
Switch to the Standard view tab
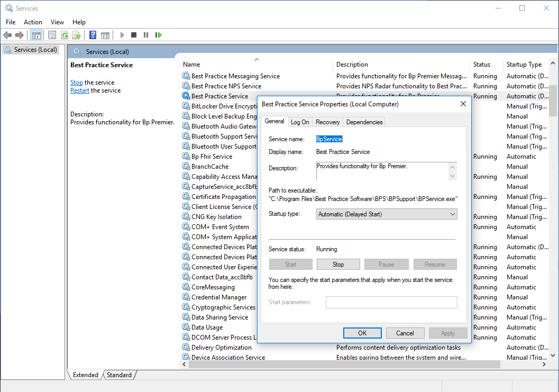119,375
